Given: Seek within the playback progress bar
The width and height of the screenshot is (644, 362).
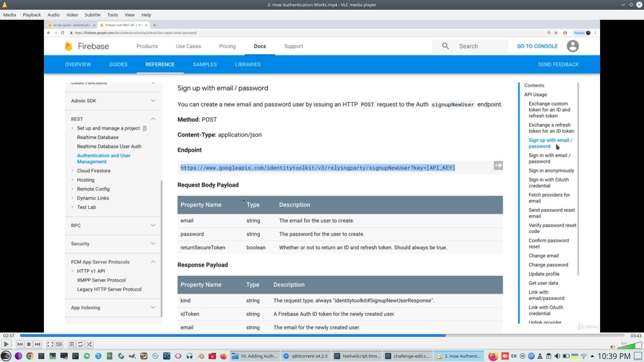Looking at the screenshot, I should click(x=322, y=335).
